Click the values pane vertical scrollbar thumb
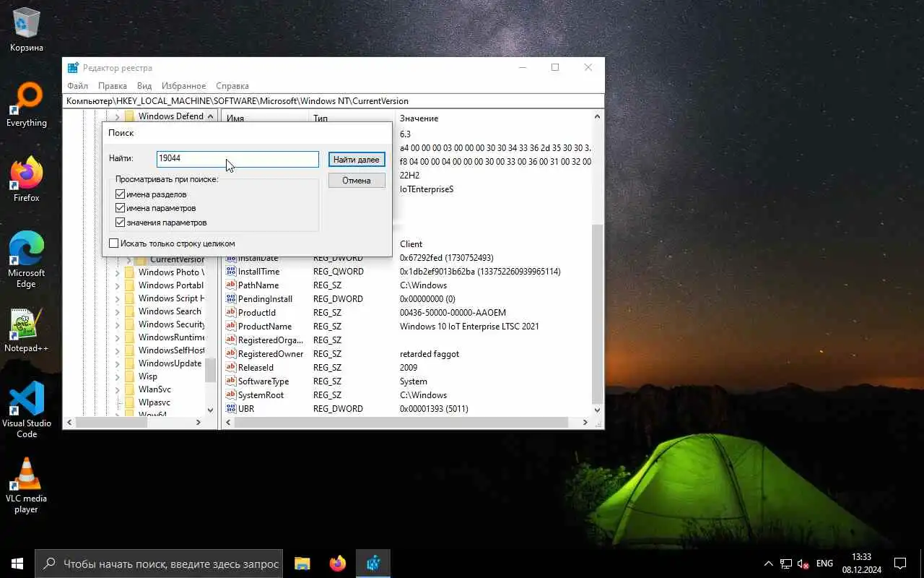924x578 pixels. tap(598, 314)
